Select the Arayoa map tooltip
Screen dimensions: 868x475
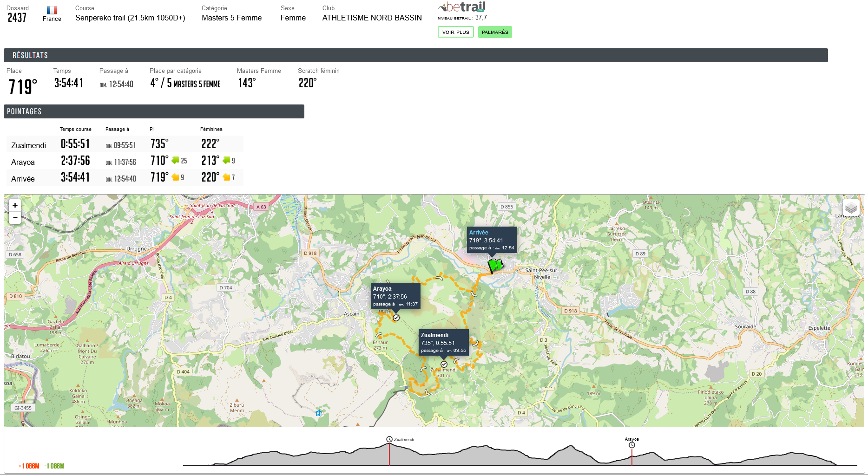click(395, 296)
